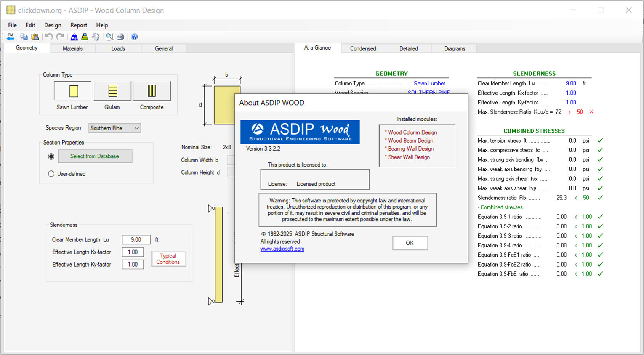Select the User-defined radio button
The width and height of the screenshot is (644, 355).
(x=51, y=174)
